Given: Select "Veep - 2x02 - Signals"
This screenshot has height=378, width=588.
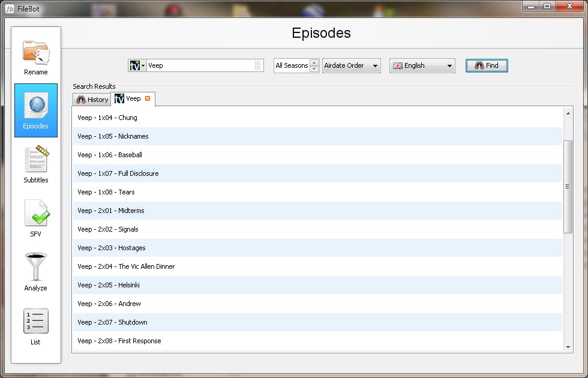Looking at the screenshot, I should coord(317,229).
